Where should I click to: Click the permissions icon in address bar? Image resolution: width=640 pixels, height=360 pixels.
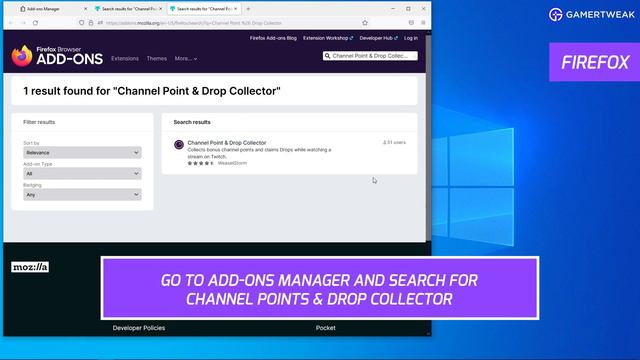[100, 23]
